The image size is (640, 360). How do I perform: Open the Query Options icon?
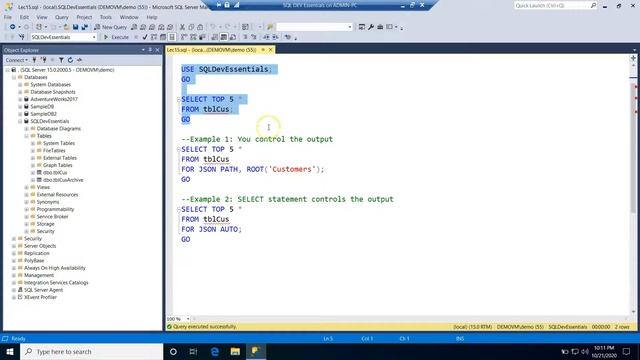pyautogui.click(x=163, y=37)
